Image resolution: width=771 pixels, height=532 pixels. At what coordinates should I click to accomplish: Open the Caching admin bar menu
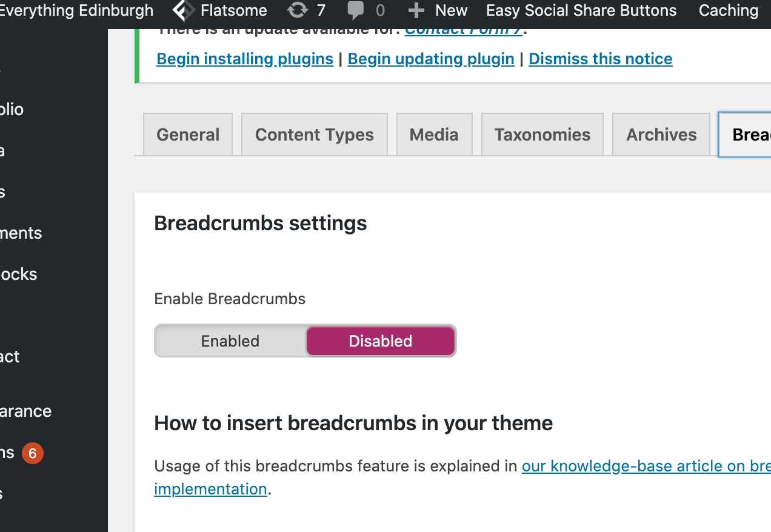pos(729,10)
